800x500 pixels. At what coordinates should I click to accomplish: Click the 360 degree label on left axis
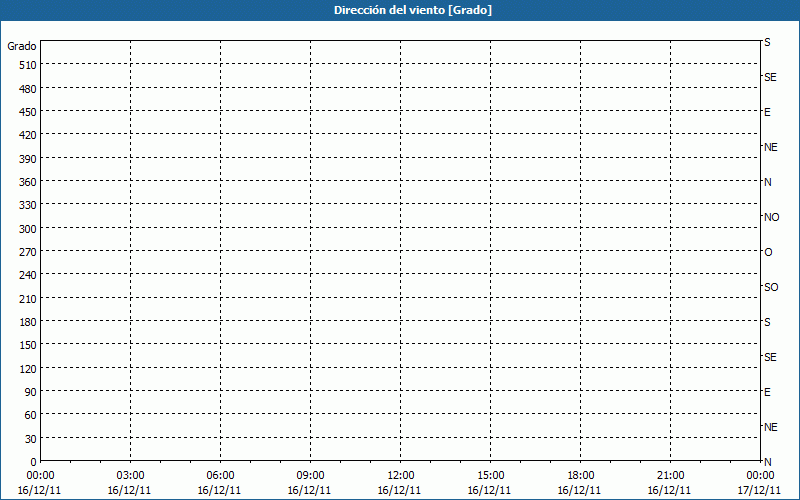[x=26, y=182]
